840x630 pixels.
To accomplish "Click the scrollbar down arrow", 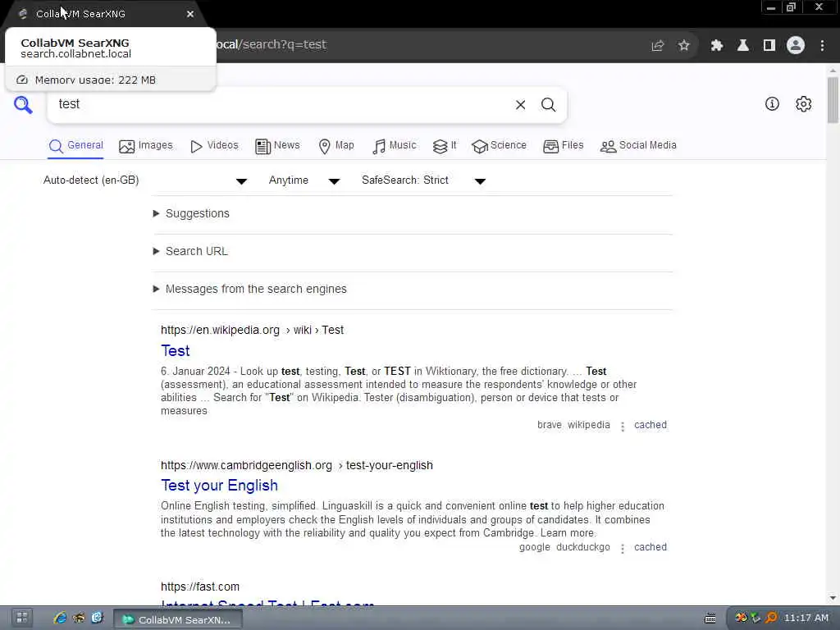I will point(833,598).
